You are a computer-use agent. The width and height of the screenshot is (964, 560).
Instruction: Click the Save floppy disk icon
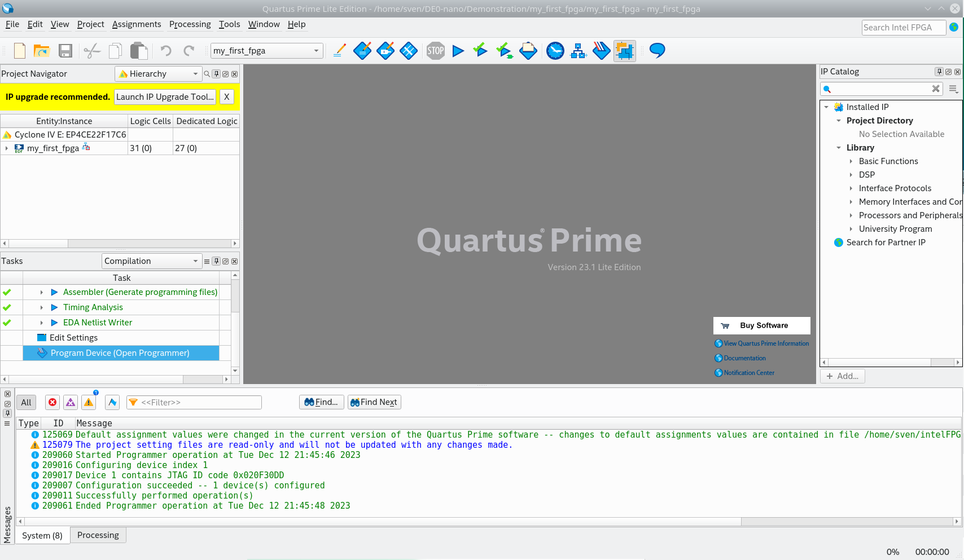point(65,51)
